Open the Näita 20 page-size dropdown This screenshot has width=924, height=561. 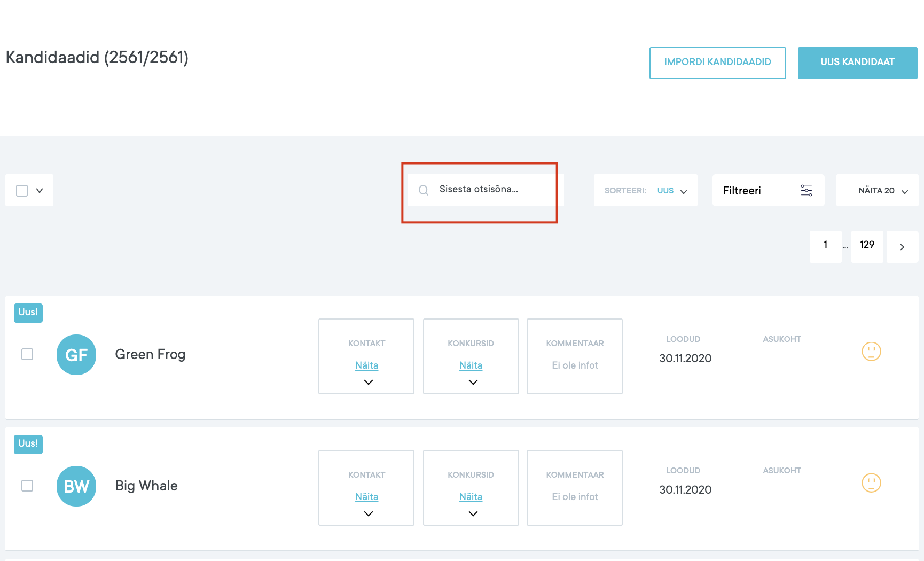[882, 191]
